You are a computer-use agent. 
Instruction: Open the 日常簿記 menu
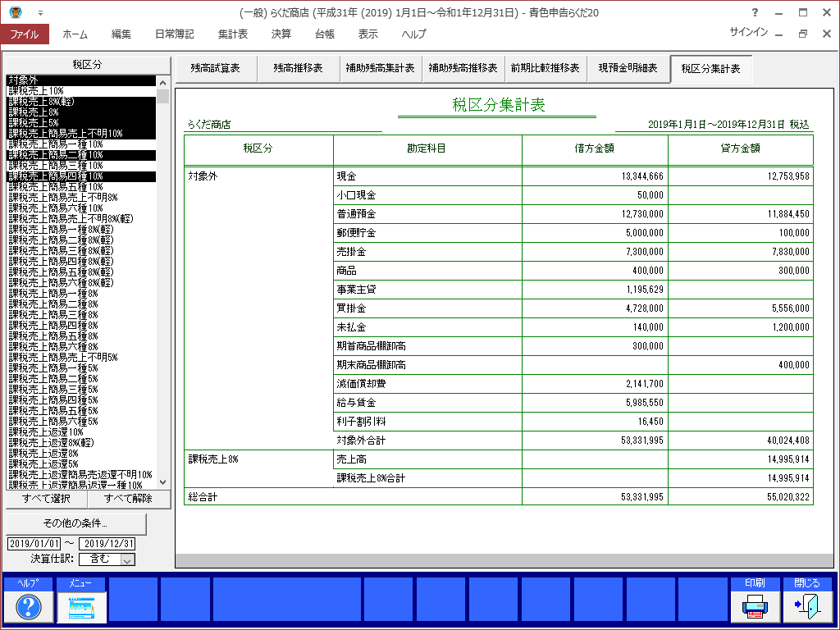174,34
